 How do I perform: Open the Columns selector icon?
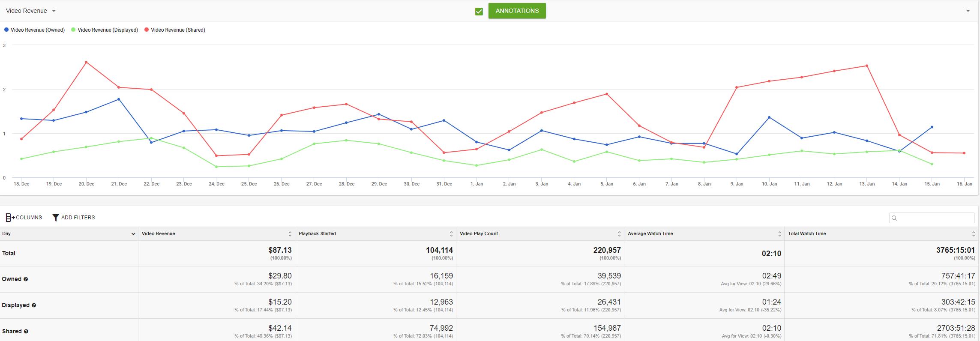point(10,218)
